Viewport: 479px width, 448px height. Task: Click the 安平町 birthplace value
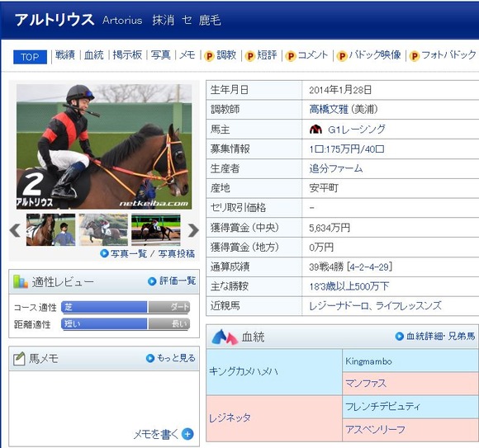324,188
